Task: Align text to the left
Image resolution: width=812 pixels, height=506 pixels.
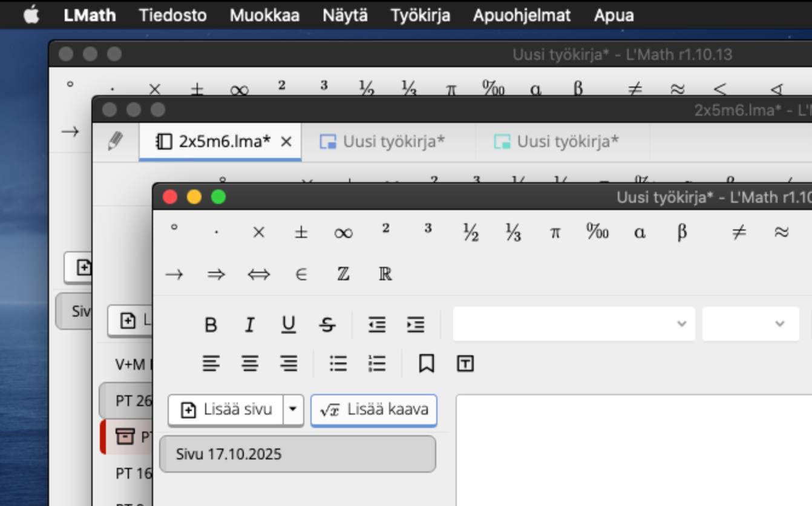Action: 211,364
